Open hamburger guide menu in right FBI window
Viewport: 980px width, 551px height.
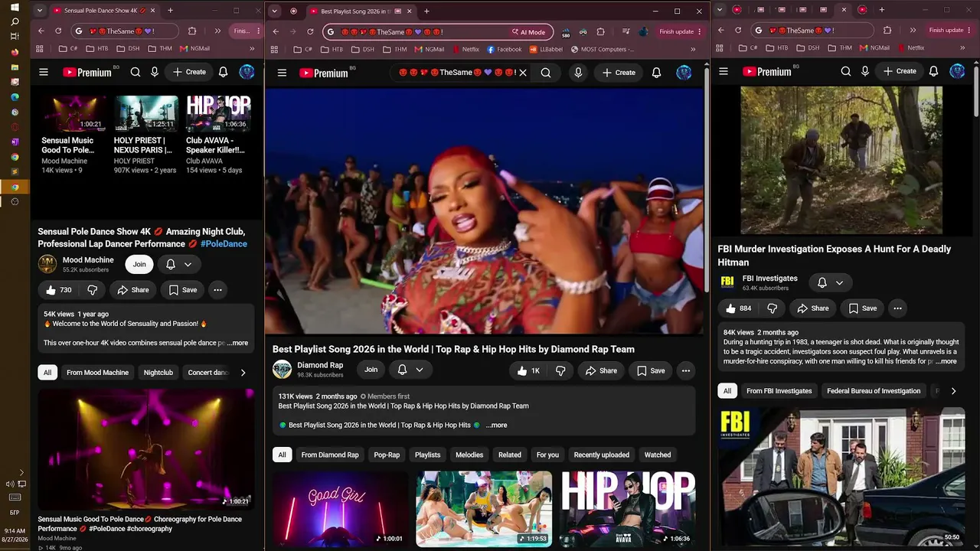tap(724, 71)
